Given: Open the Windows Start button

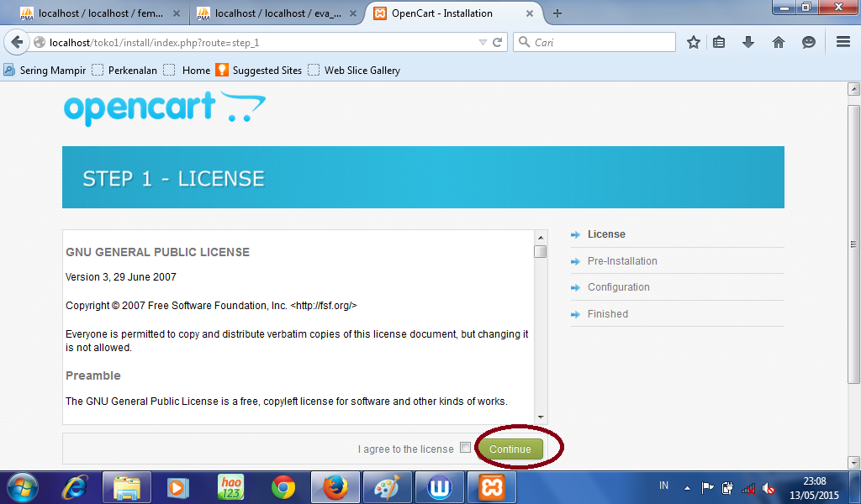Looking at the screenshot, I should 23,487.
